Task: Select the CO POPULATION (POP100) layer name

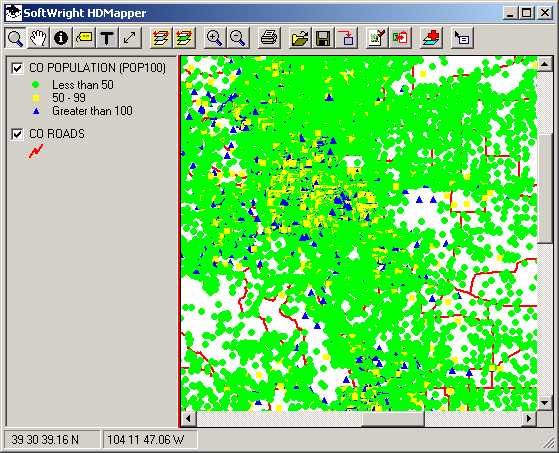Action: [97, 68]
